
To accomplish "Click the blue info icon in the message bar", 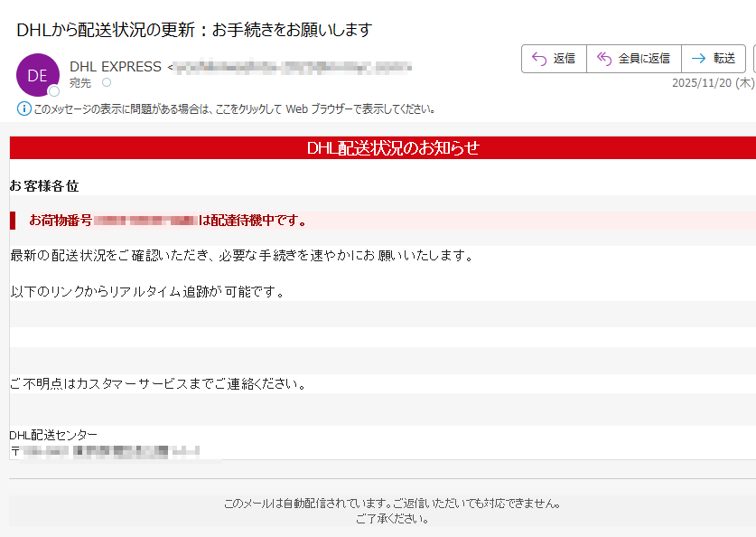I will click(x=24, y=108).
